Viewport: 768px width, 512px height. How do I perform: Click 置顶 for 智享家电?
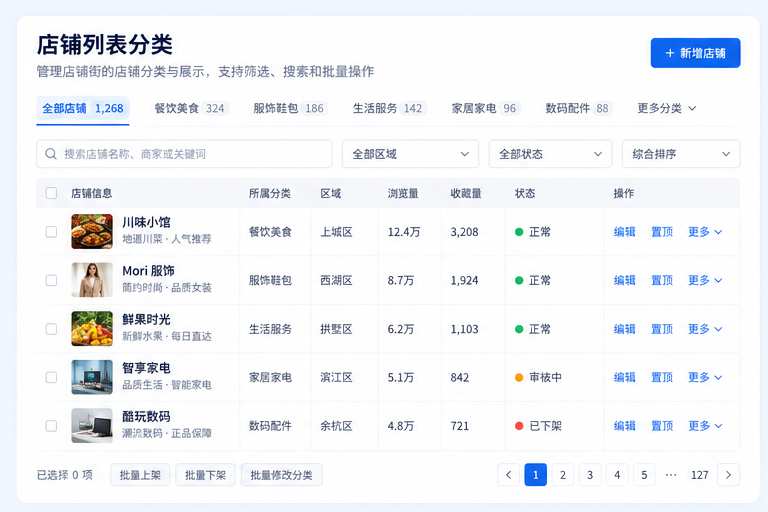coord(662,377)
